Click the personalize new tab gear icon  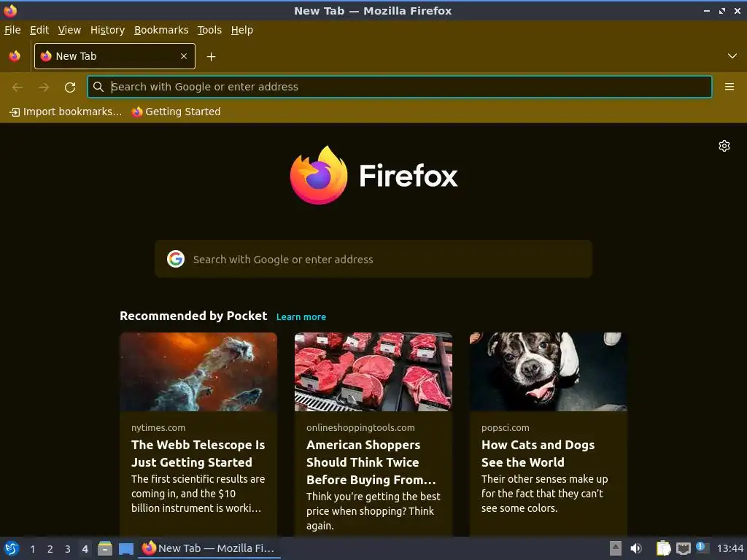pyautogui.click(x=724, y=146)
